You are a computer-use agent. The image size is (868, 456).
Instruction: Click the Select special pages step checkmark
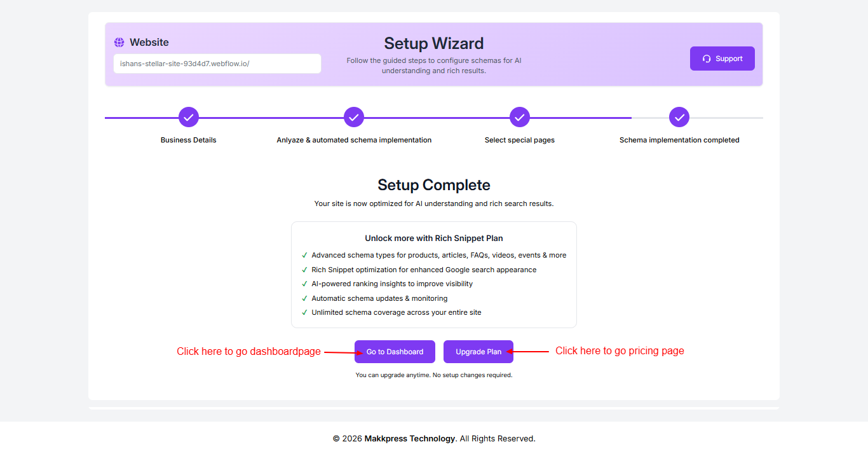point(520,117)
